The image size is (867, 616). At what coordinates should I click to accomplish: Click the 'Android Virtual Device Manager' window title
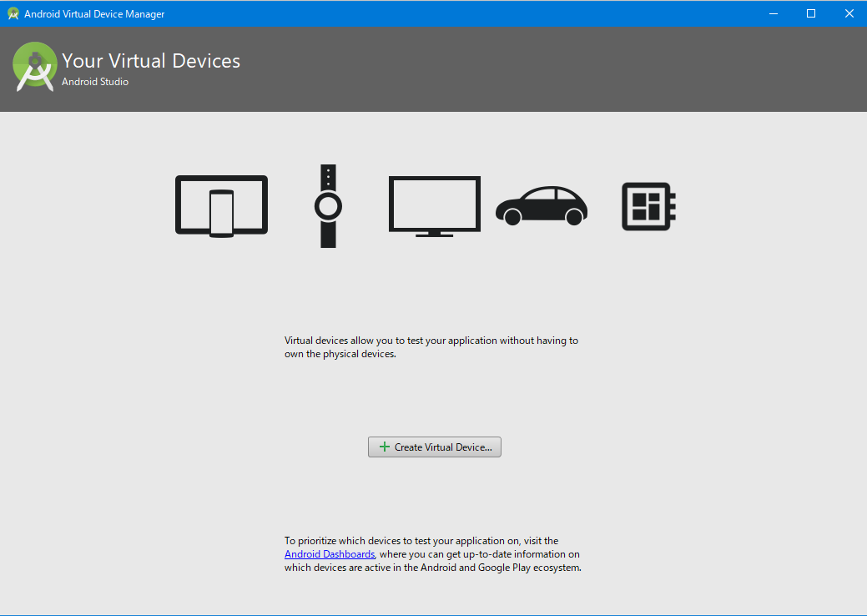pos(94,14)
